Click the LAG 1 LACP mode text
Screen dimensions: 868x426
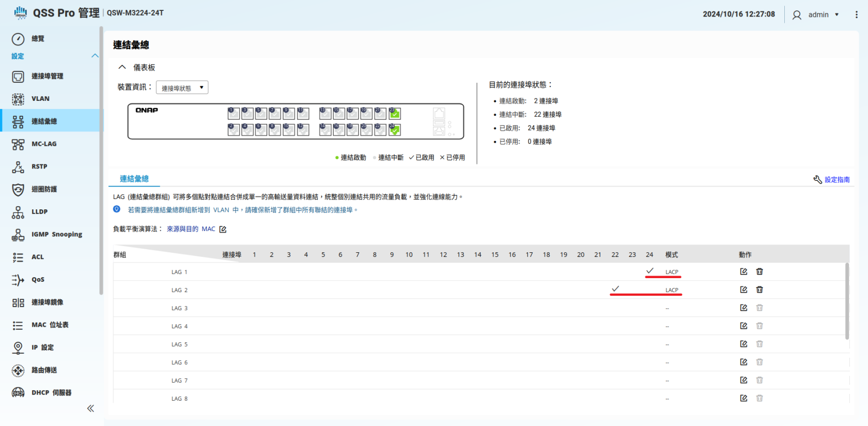672,272
